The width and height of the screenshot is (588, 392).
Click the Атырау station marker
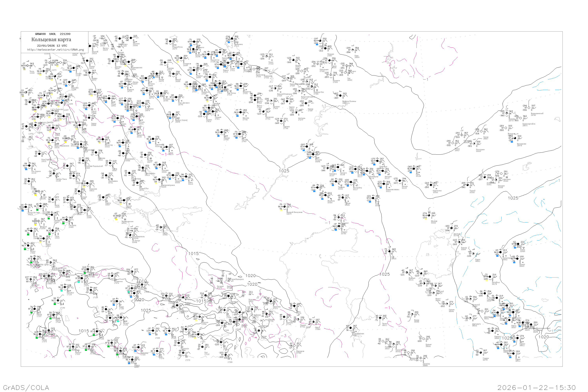(x=339, y=226)
